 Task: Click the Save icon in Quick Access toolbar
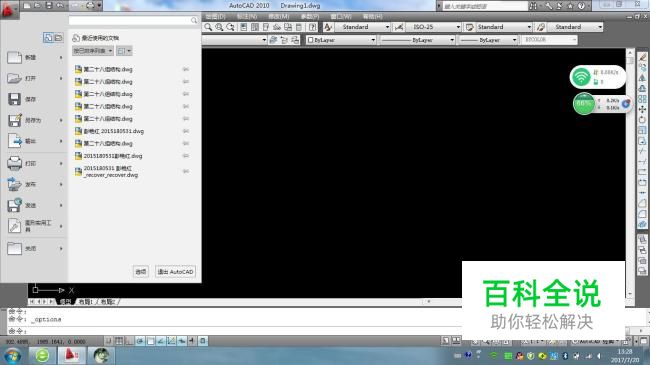(x=49, y=5)
